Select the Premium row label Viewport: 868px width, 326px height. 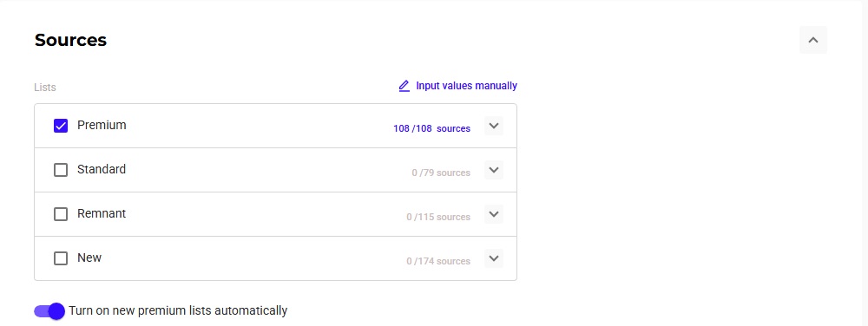(x=102, y=126)
